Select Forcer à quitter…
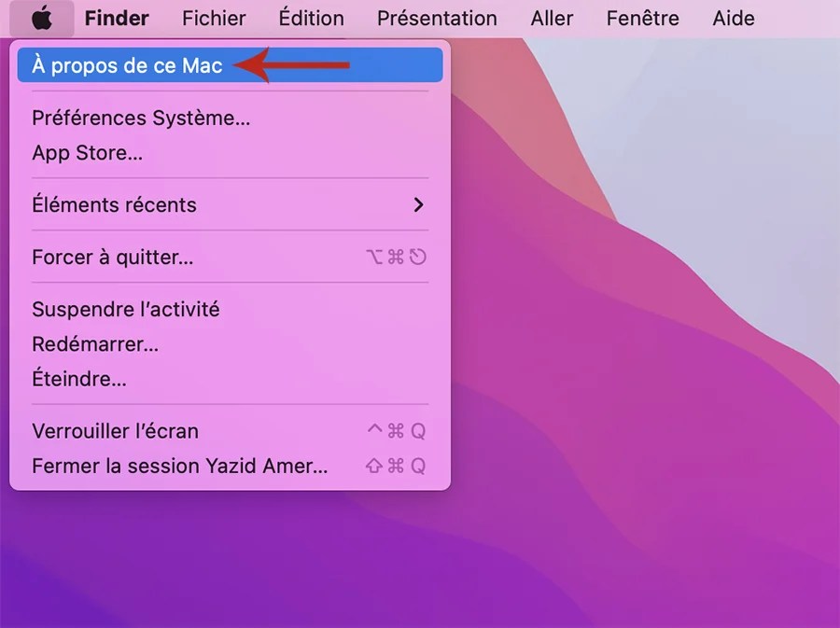Screen dimensions: 840x628 pos(230,258)
